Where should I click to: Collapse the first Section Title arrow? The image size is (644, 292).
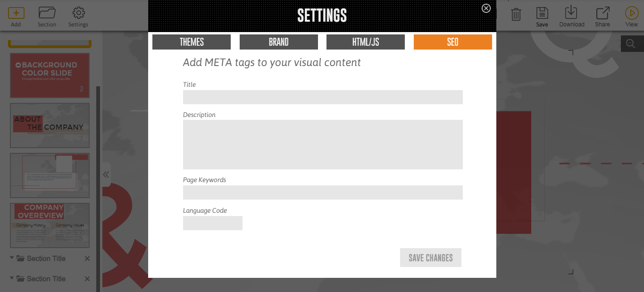click(11, 258)
